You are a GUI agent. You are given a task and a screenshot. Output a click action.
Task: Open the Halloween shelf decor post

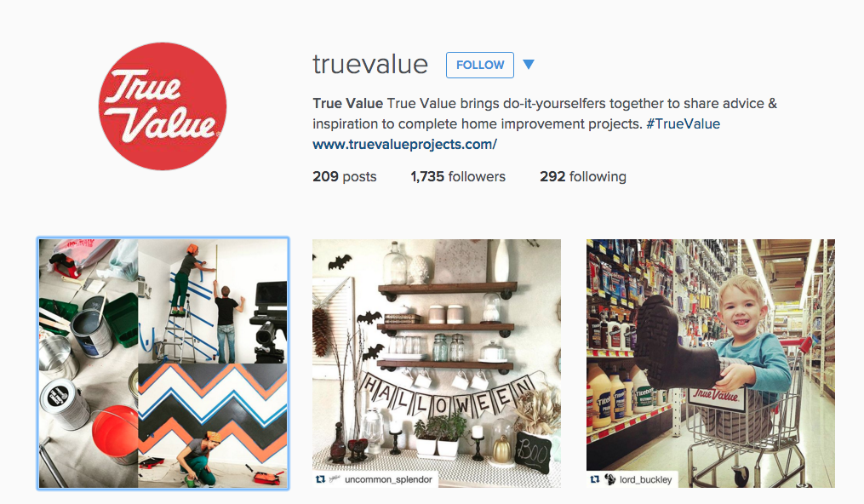coord(437,364)
